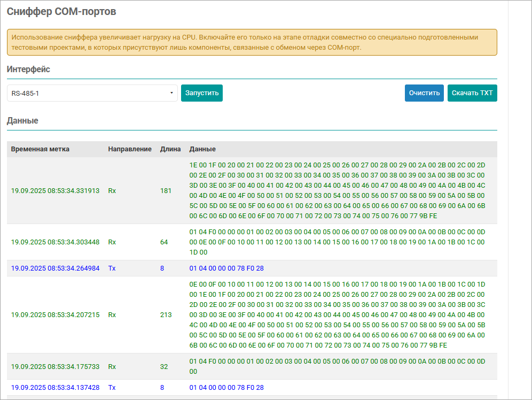532x400 pixels.
Task: Click the length value 32
Action: (164, 367)
